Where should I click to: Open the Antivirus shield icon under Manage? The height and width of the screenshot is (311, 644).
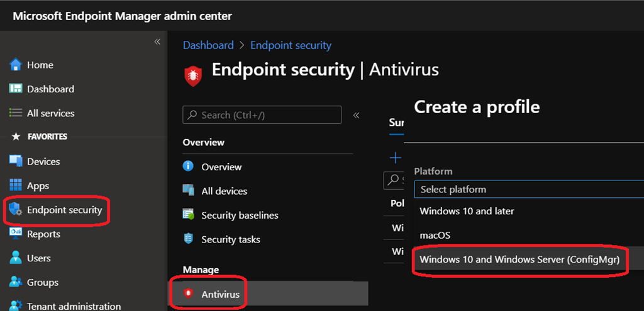coord(188,293)
